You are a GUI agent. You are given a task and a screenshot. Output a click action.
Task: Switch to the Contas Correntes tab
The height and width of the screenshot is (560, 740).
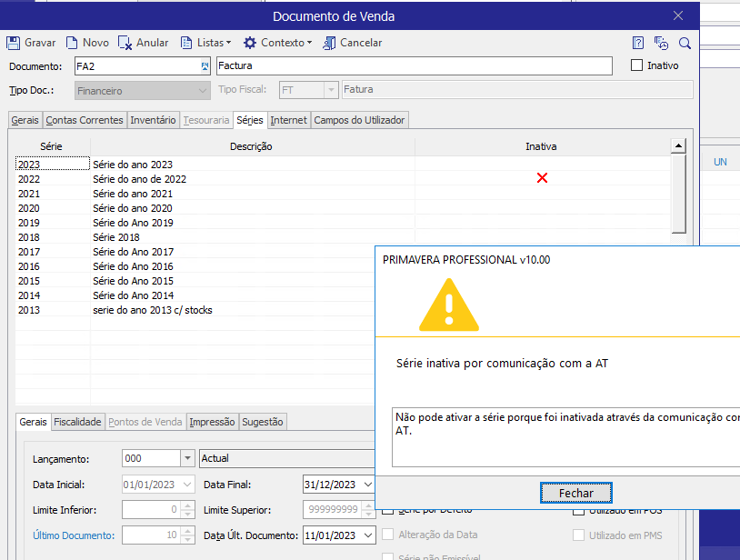pyautogui.click(x=84, y=120)
